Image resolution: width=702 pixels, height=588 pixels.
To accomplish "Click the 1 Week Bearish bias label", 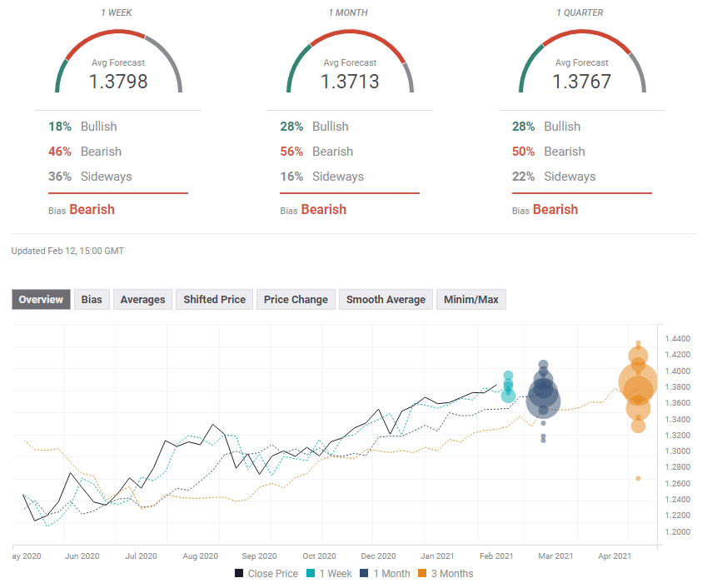I will (x=92, y=210).
